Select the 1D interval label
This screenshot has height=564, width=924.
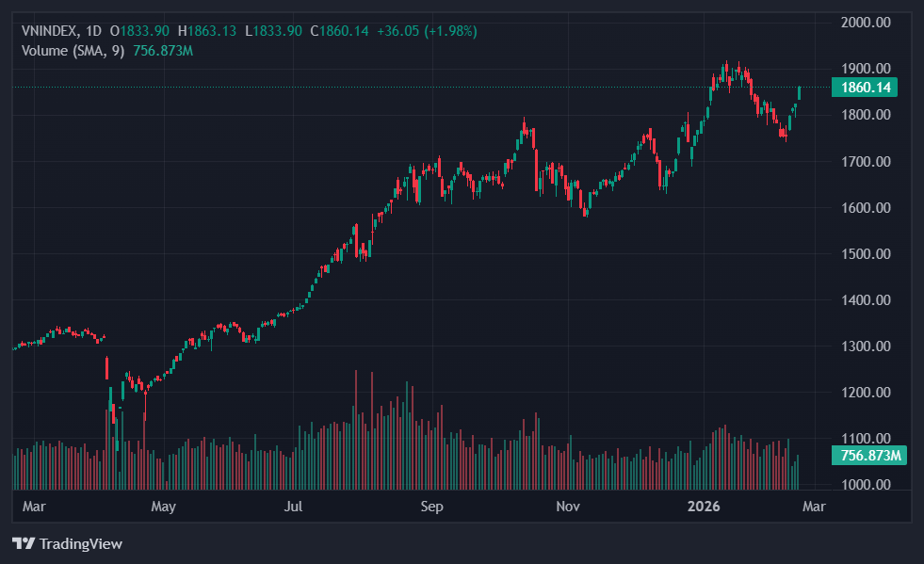[93, 31]
